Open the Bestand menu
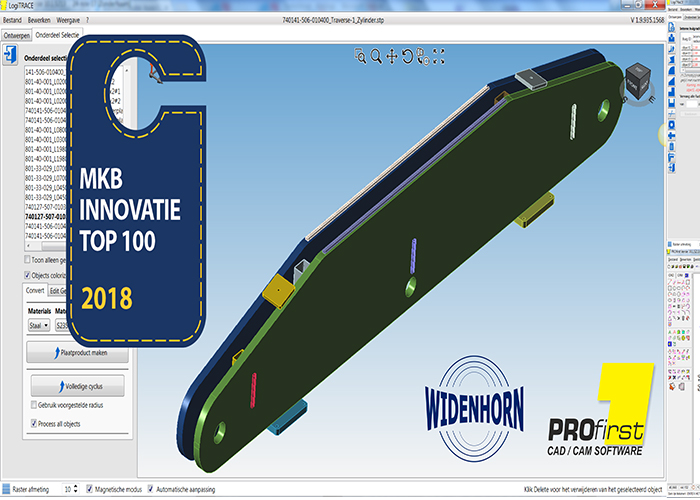The height and width of the screenshot is (500, 700). (x=12, y=20)
